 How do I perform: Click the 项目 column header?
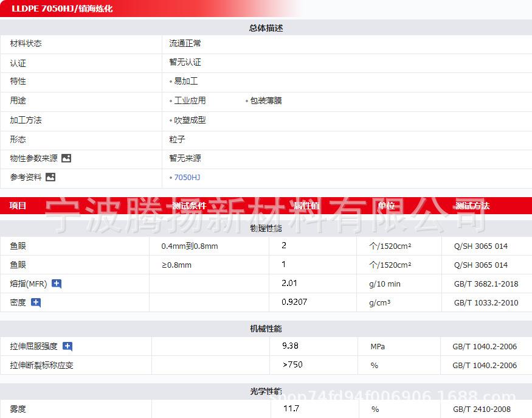pyautogui.click(x=18, y=206)
